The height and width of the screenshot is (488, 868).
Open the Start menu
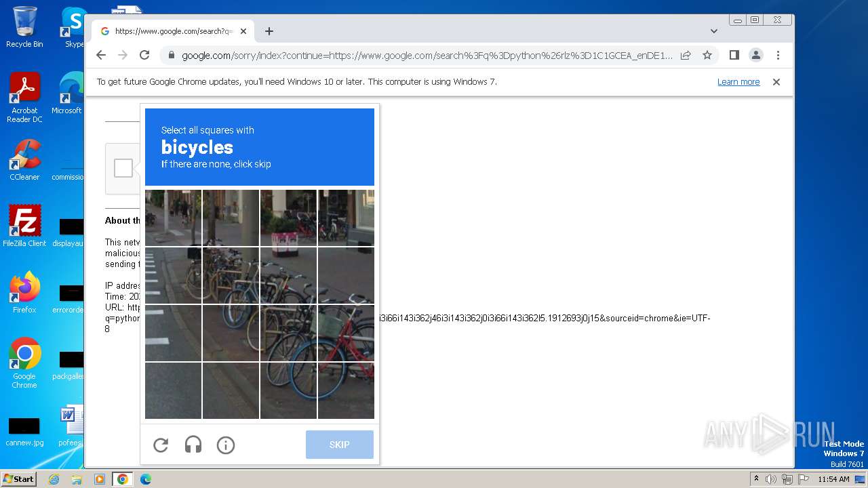coord(18,479)
